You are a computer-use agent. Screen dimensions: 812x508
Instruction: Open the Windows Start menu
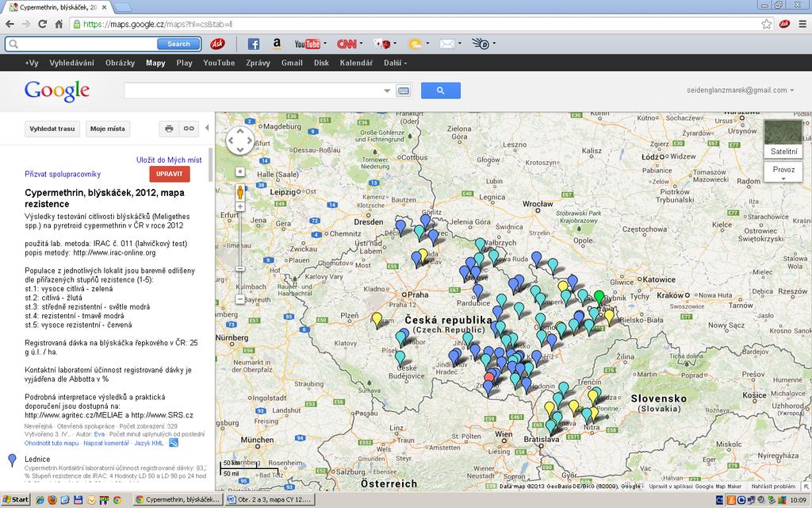(15, 500)
